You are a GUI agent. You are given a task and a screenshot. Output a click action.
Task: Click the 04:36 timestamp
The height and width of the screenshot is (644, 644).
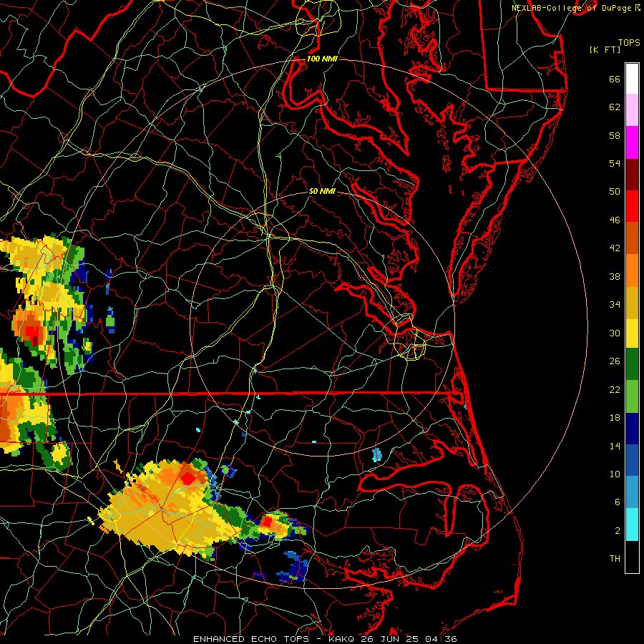coord(440,639)
